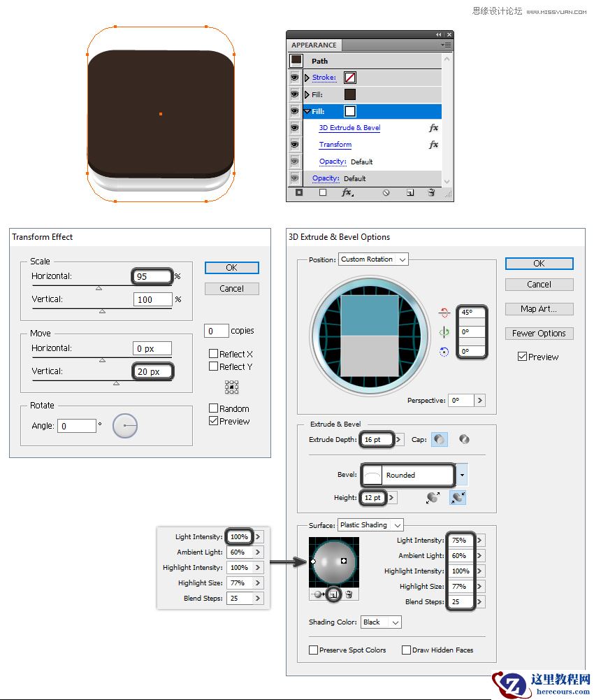The width and height of the screenshot is (594, 700).
Task: Open the Position Custom Rotation dropdown
Action: (x=374, y=259)
